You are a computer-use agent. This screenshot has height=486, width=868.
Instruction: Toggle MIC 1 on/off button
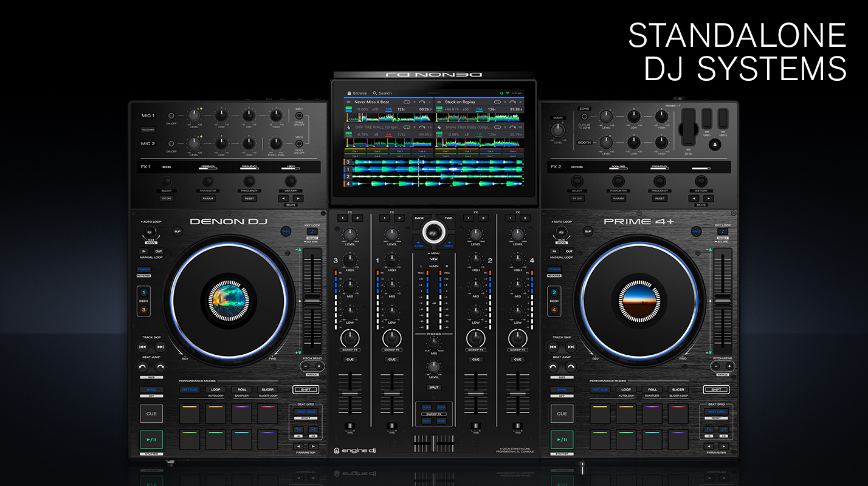point(171,115)
